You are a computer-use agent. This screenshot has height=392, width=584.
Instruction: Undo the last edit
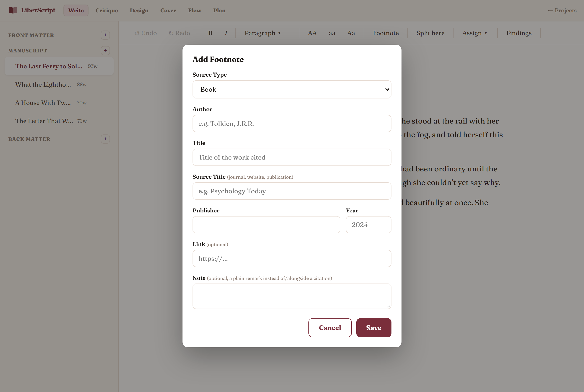146,33
